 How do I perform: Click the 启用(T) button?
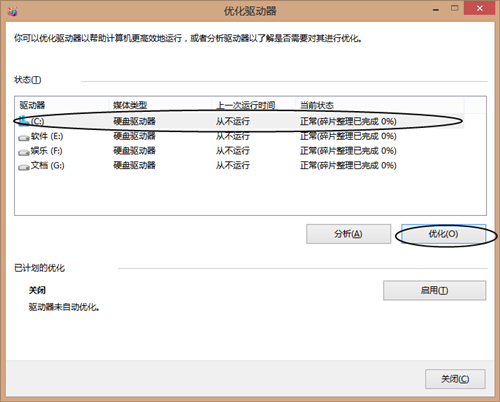click(x=434, y=290)
